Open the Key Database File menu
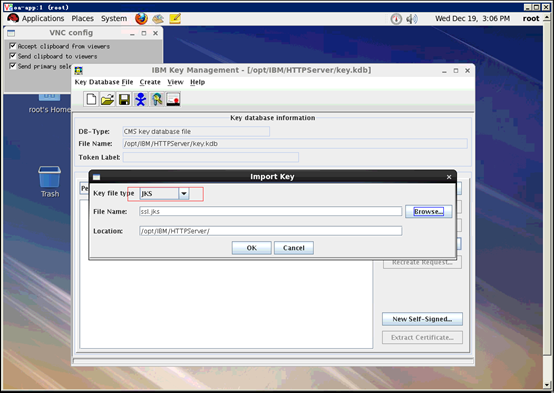The width and height of the screenshot is (554, 393). [x=104, y=82]
